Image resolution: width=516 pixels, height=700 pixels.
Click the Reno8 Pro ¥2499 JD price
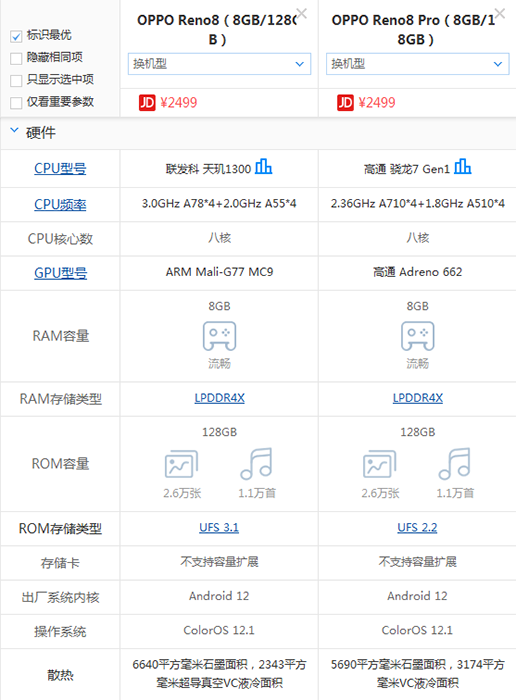tap(377, 103)
